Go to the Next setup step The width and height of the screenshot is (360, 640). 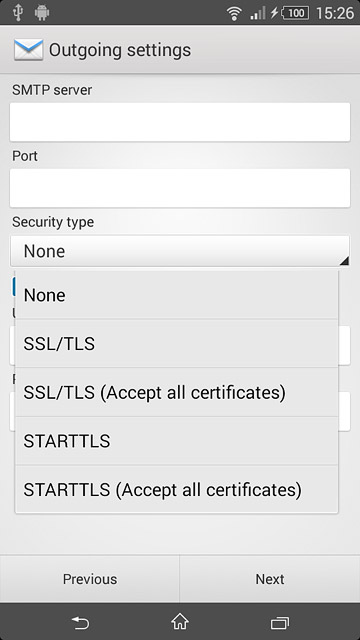270,579
